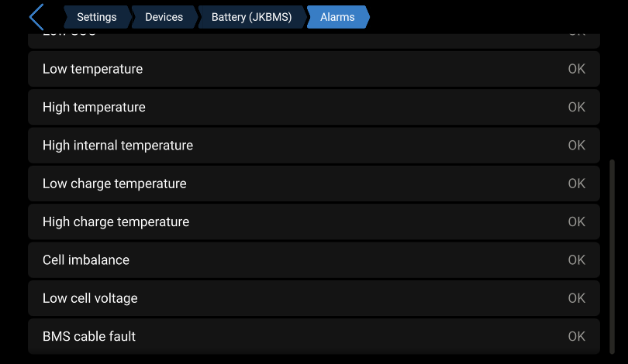
Task: Open Battery (JKBMS) breadcrumb
Action: (252, 17)
